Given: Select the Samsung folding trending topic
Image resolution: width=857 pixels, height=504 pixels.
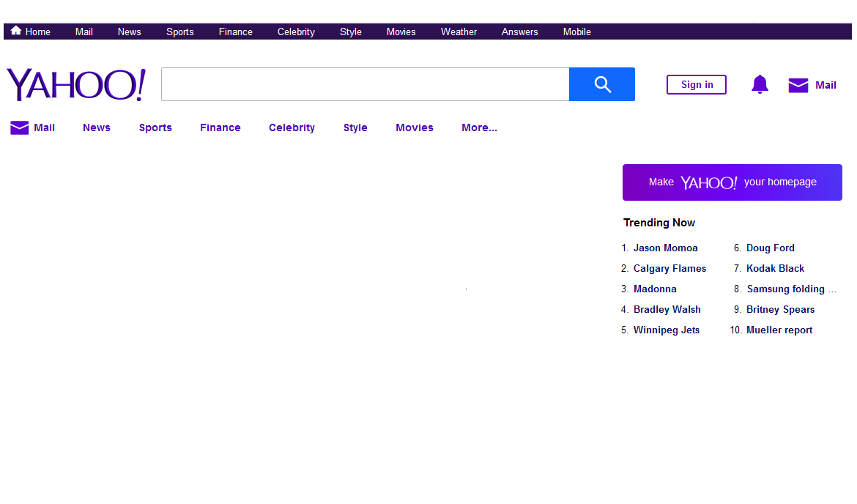Looking at the screenshot, I should click(x=785, y=289).
